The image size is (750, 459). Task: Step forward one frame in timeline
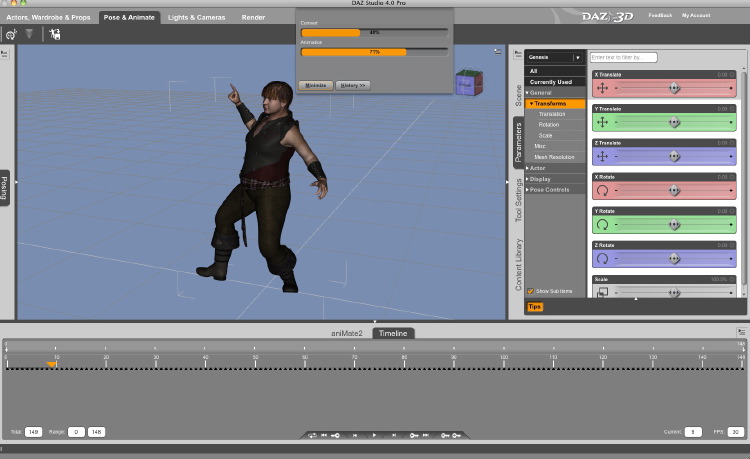pyautogui.click(x=394, y=435)
